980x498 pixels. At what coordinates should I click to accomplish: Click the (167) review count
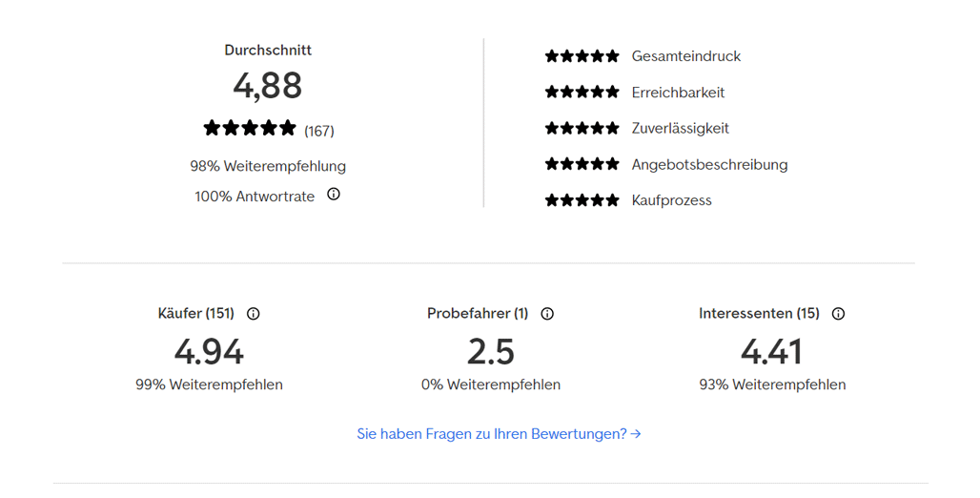pos(319,131)
